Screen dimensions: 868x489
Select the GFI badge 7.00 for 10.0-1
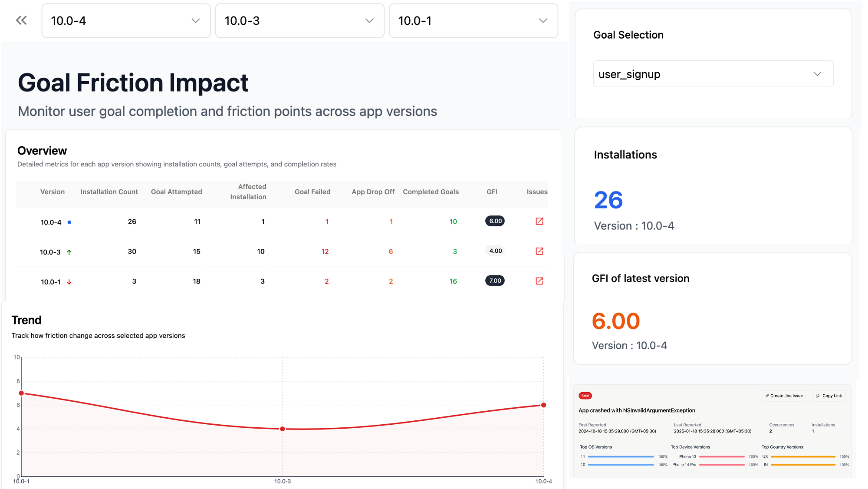[x=494, y=281]
